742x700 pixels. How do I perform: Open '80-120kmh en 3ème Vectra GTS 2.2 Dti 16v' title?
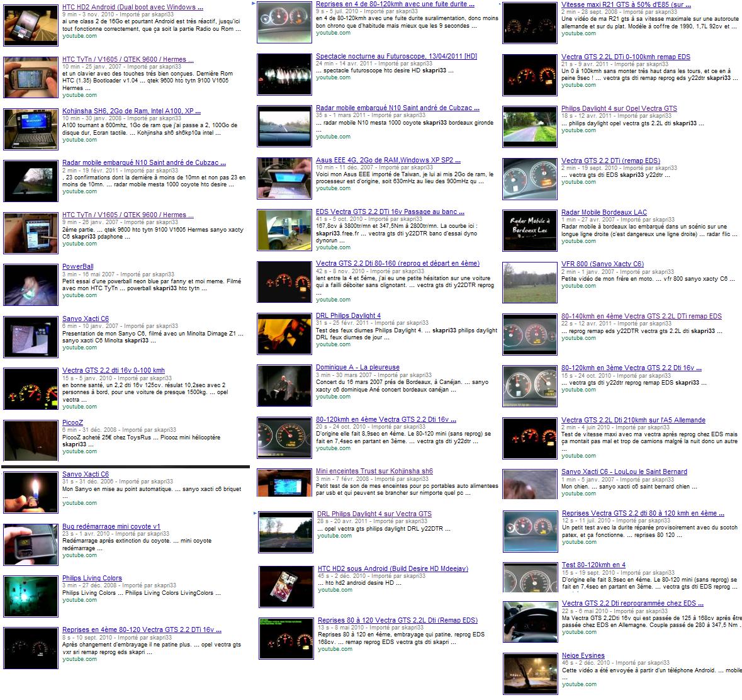[x=631, y=368]
